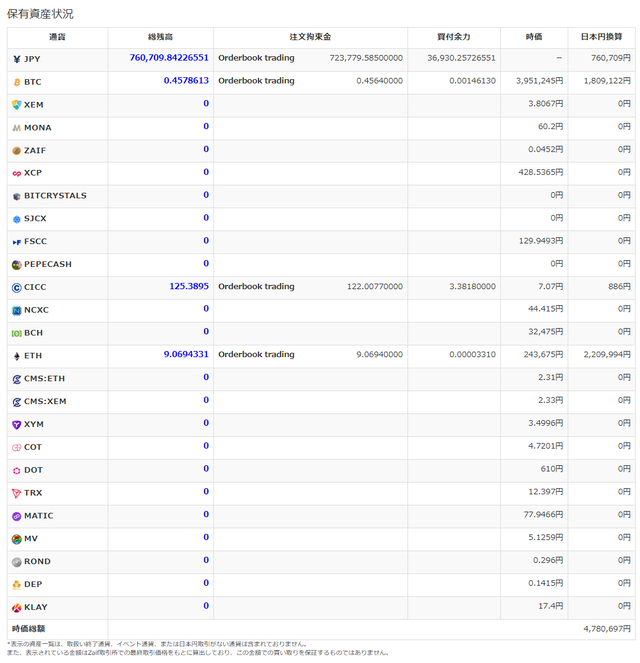640x663 pixels.
Task: Click the CICC token icon
Action: pyautogui.click(x=16, y=288)
